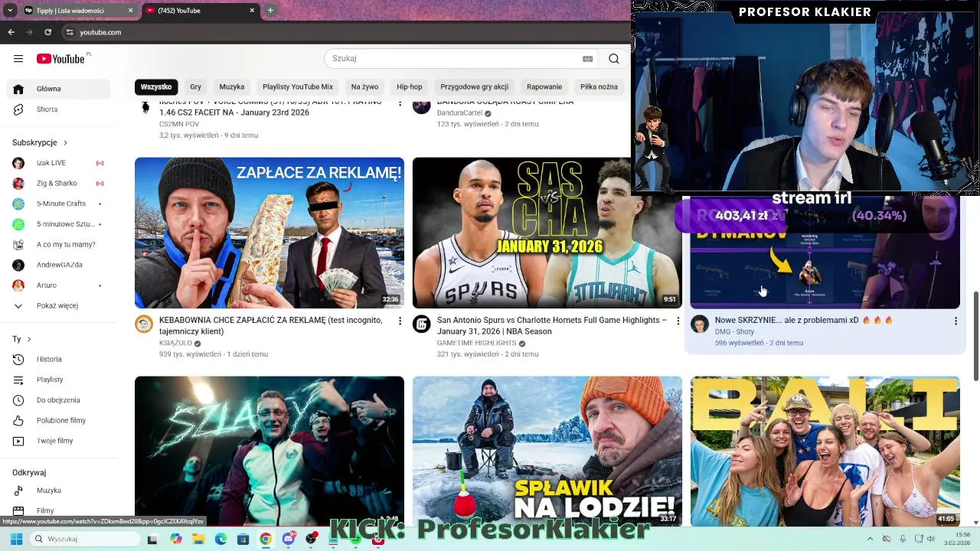Select the Gry filter chip
Viewport: 980px width, 551px height.
tap(195, 87)
